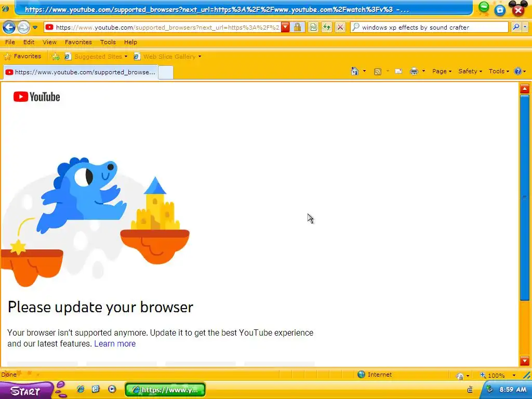The image size is (532, 399).
Task: View the security lock icon report
Action: [298, 27]
